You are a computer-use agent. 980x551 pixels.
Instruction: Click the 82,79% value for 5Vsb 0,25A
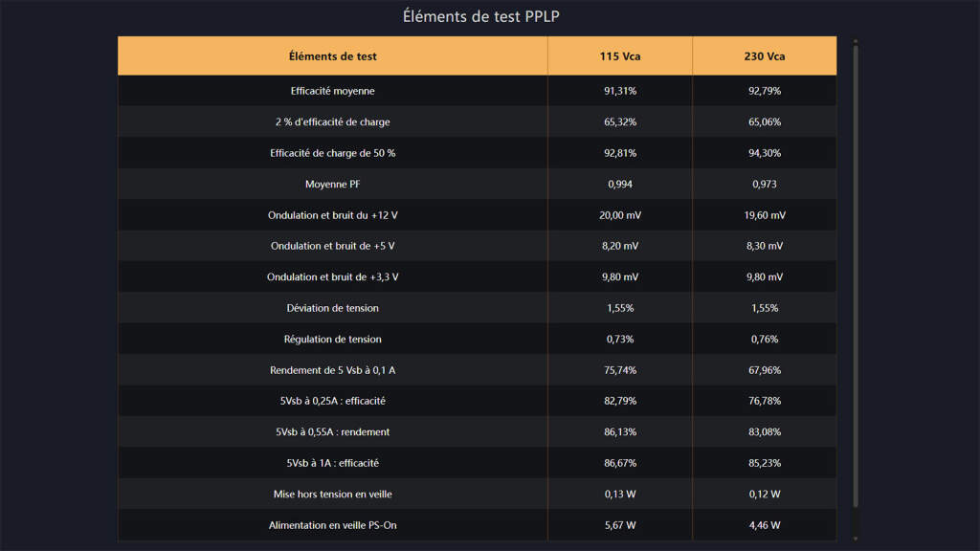click(620, 401)
